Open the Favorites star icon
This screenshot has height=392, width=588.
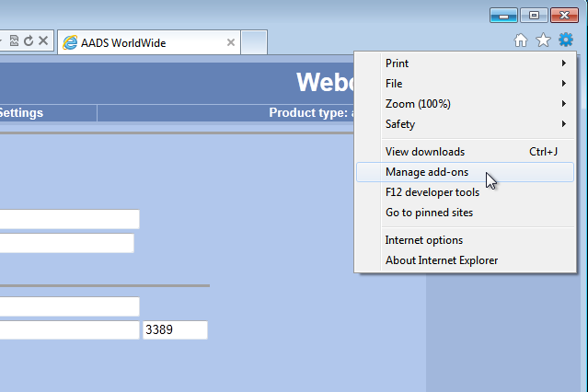point(543,40)
